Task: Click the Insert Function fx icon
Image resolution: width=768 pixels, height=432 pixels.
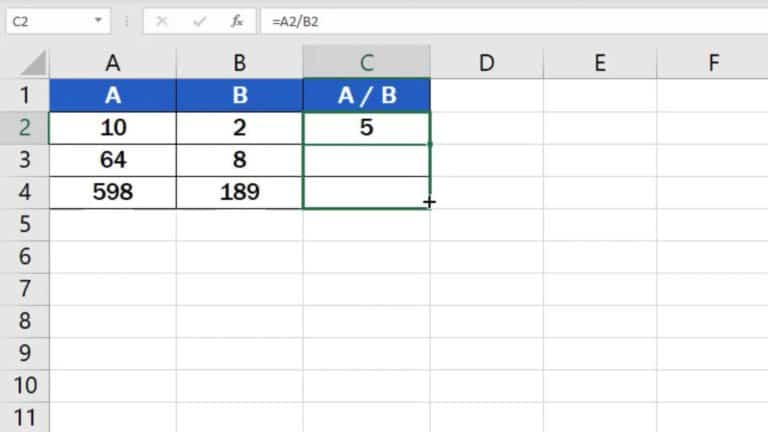Action: [x=236, y=20]
